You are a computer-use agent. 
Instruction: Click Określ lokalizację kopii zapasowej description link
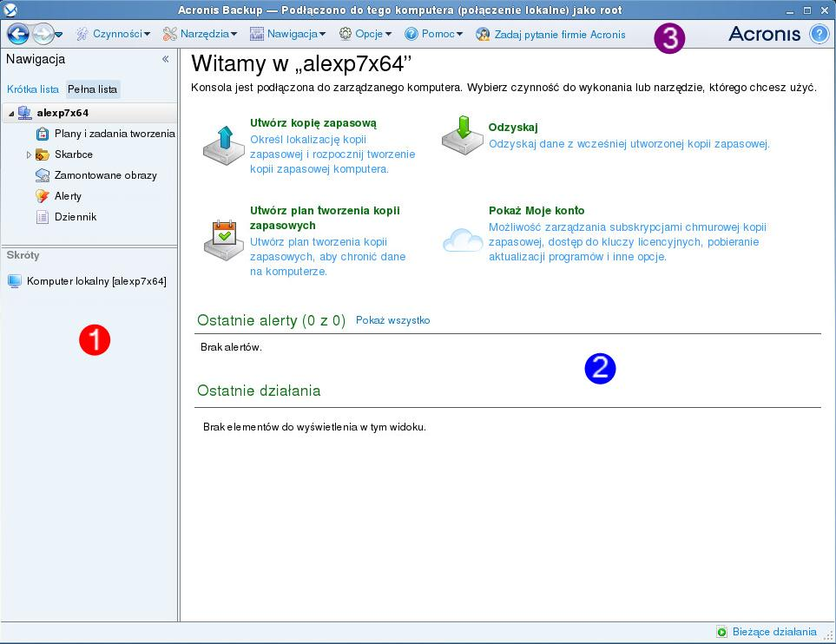point(332,154)
